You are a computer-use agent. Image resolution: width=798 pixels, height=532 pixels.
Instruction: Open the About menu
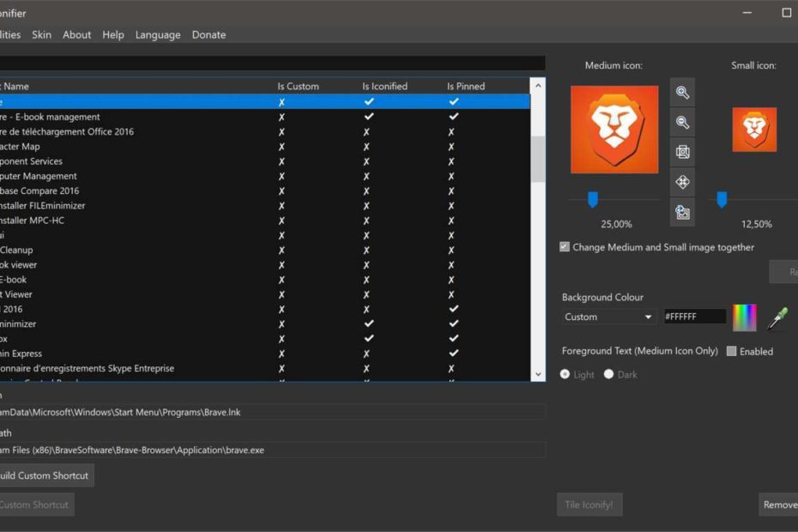(77, 34)
